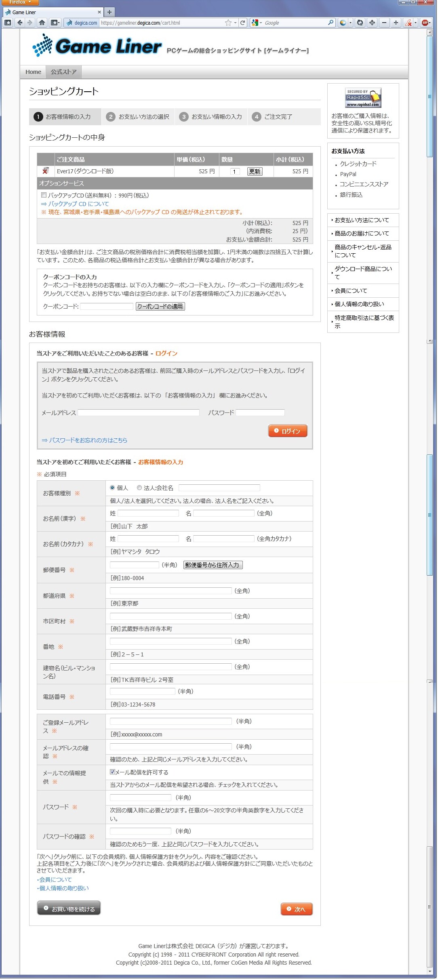Image resolution: width=438 pixels, height=980 pixels.
Task: Select step 1 お客様情報の入力
Action: 65,117
